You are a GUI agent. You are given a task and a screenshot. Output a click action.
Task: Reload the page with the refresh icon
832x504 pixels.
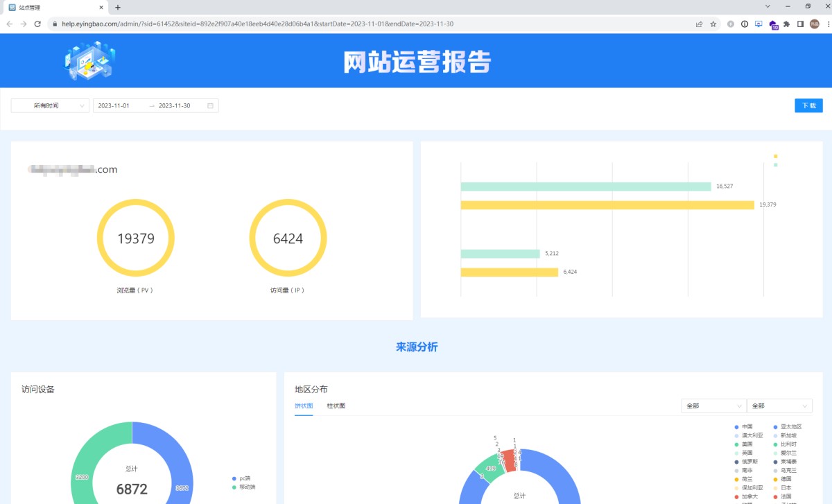(37, 24)
